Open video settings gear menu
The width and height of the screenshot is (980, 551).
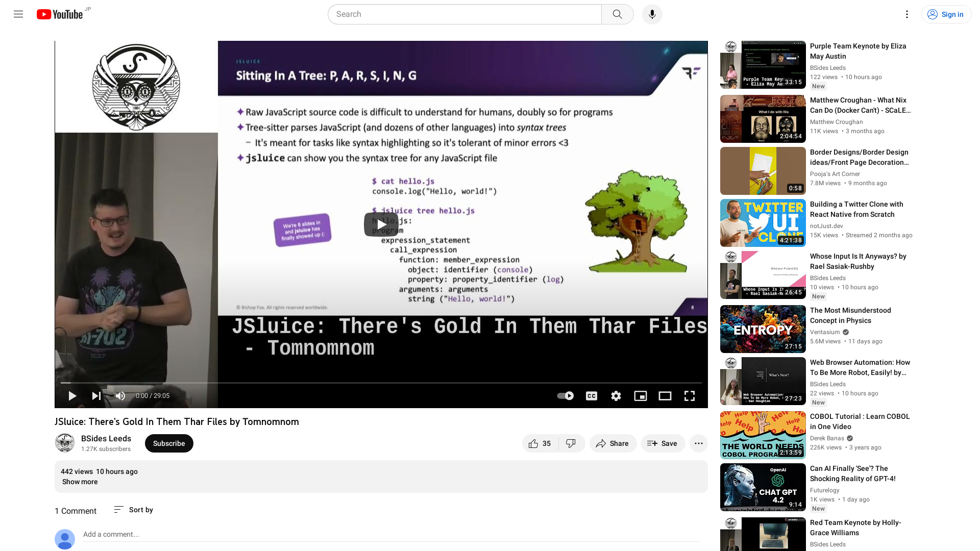(x=616, y=395)
